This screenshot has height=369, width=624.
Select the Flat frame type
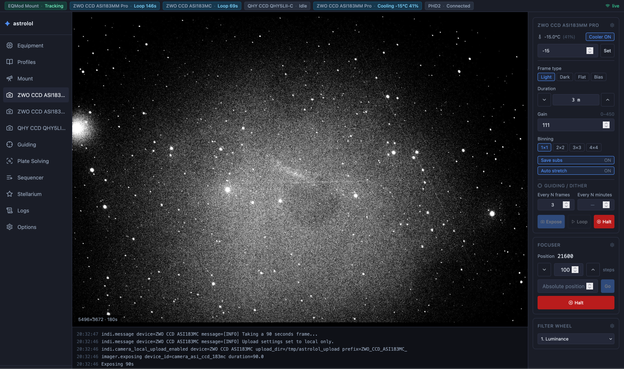[x=582, y=77]
